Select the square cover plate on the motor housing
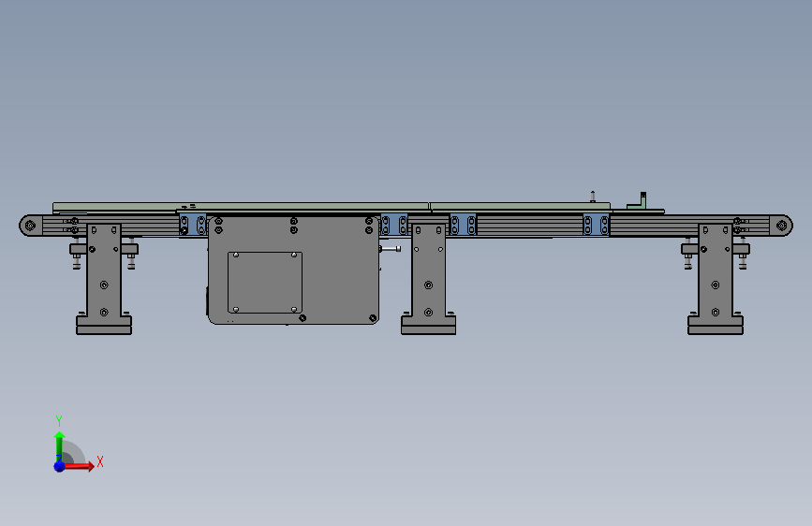 click(265, 282)
